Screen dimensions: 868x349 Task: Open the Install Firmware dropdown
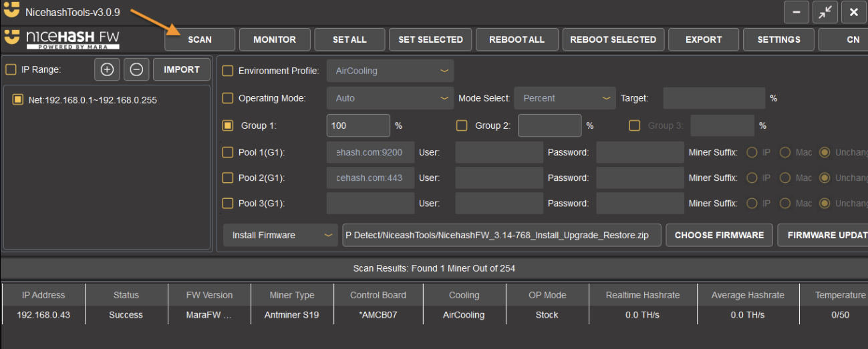[x=281, y=235]
